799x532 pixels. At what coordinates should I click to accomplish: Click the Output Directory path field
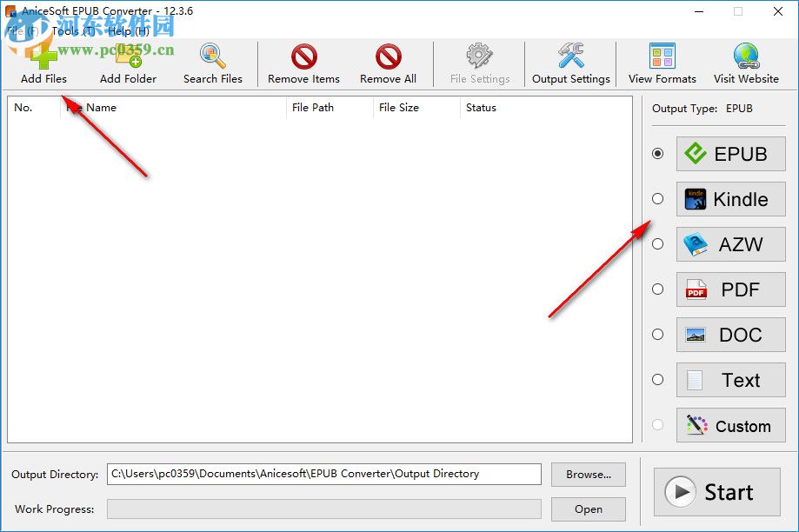pos(324,474)
